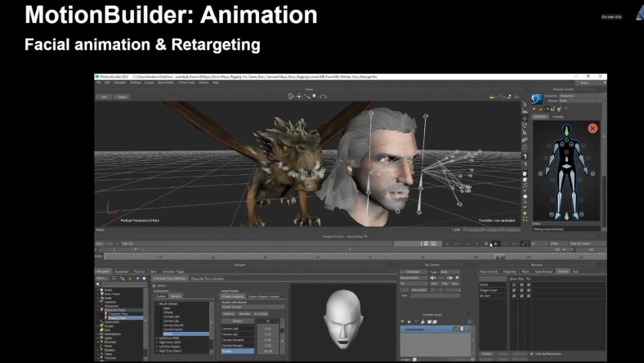Toggle Pick checkbox for Group row
The height and width of the screenshot is (363, 644).
[x=521, y=285]
